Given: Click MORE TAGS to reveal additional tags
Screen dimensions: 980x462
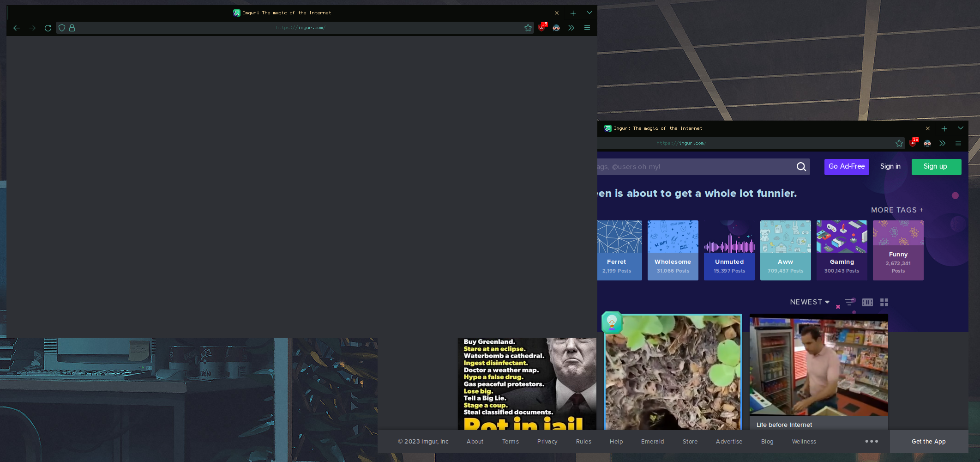Looking at the screenshot, I should [x=897, y=210].
